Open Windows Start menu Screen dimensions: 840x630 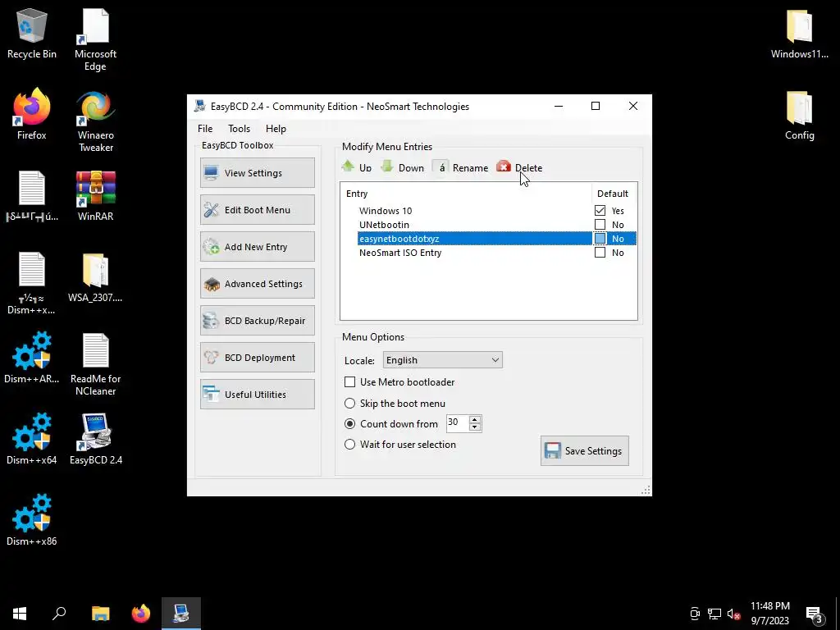point(20,614)
